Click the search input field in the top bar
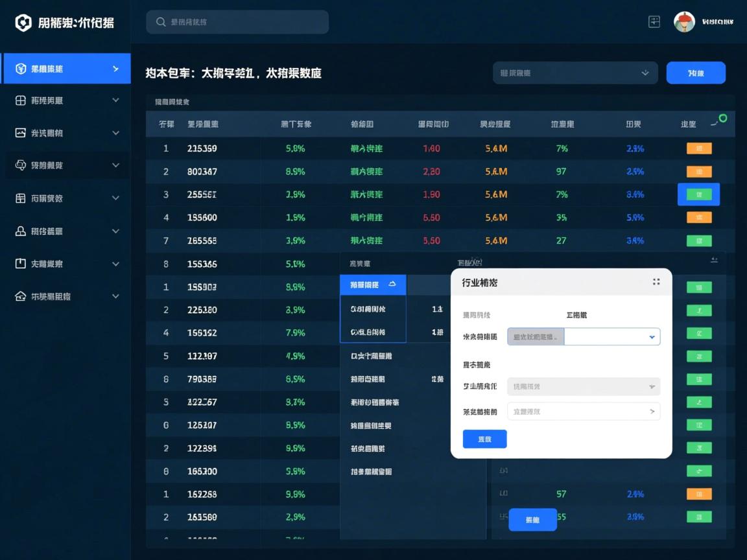 pyautogui.click(x=237, y=21)
